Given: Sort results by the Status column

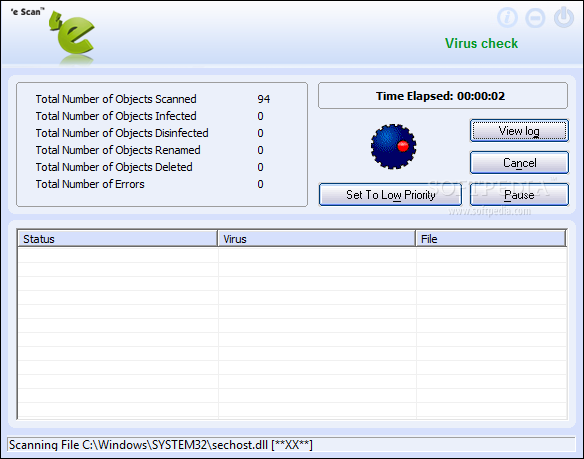Looking at the screenshot, I should tap(117, 239).
